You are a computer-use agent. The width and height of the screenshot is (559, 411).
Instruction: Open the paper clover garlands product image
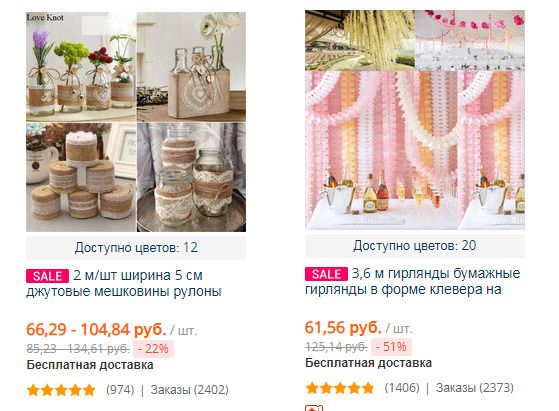(415, 120)
